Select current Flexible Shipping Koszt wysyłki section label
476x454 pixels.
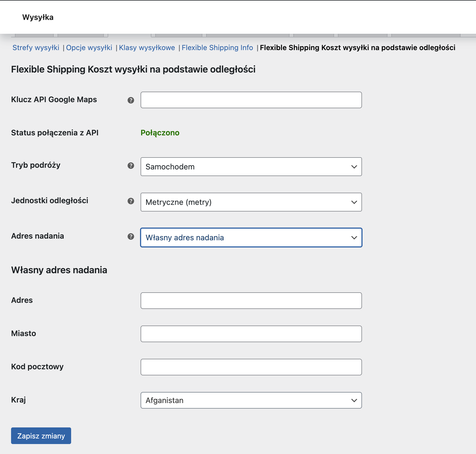(358, 48)
